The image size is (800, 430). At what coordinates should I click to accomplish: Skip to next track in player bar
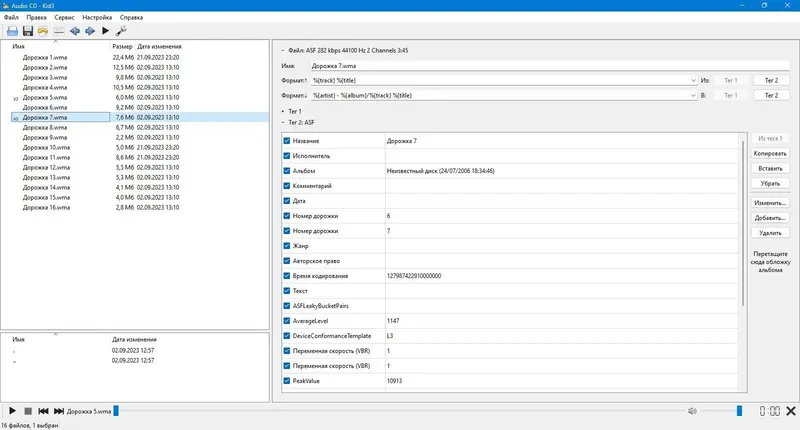coord(59,411)
